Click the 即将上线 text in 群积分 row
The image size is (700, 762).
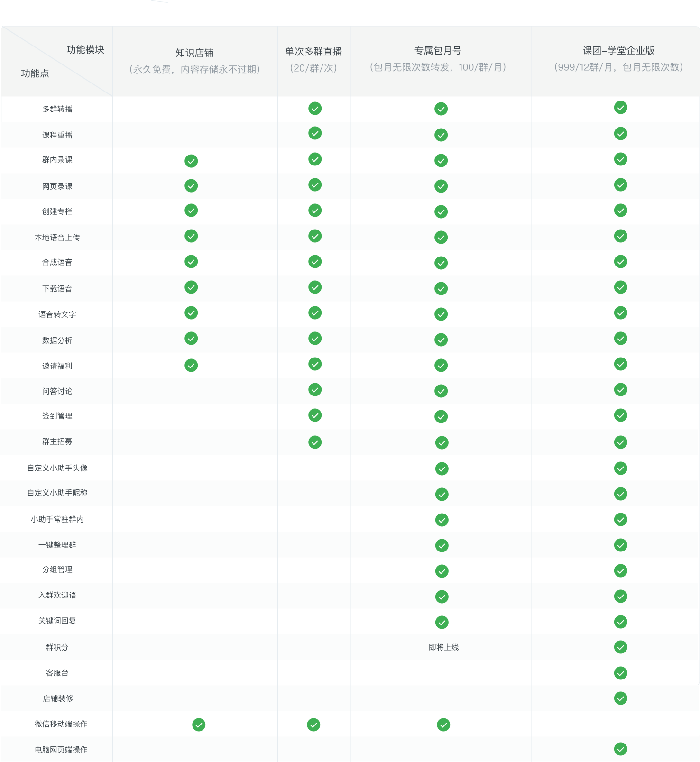pyautogui.click(x=443, y=647)
